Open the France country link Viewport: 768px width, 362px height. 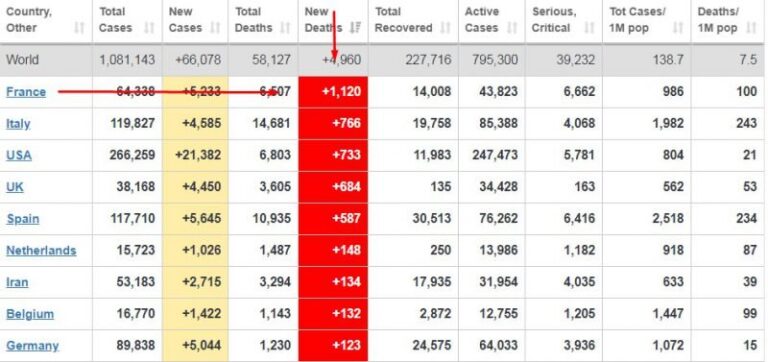click(26, 92)
